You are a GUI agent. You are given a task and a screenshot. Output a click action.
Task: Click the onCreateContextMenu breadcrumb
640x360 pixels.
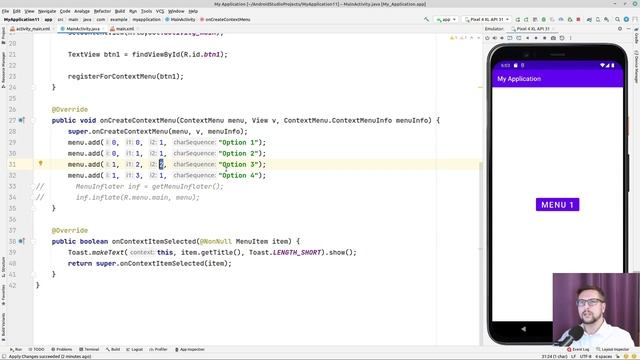(225, 19)
